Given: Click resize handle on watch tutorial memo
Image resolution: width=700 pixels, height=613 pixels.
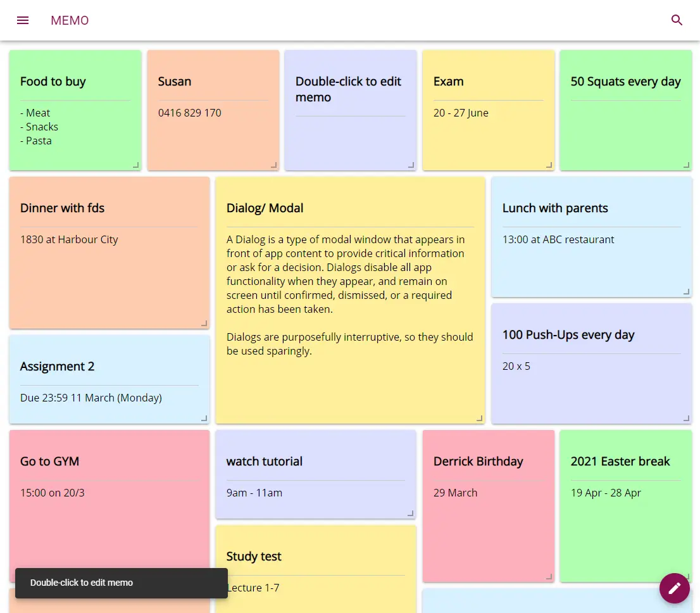Looking at the screenshot, I should 410,513.
